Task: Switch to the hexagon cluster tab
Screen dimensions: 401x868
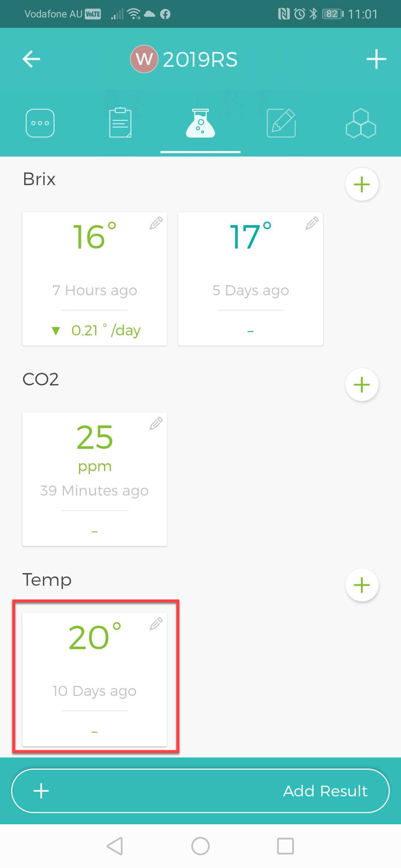Action: pyautogui.click(x=361, y=123)
